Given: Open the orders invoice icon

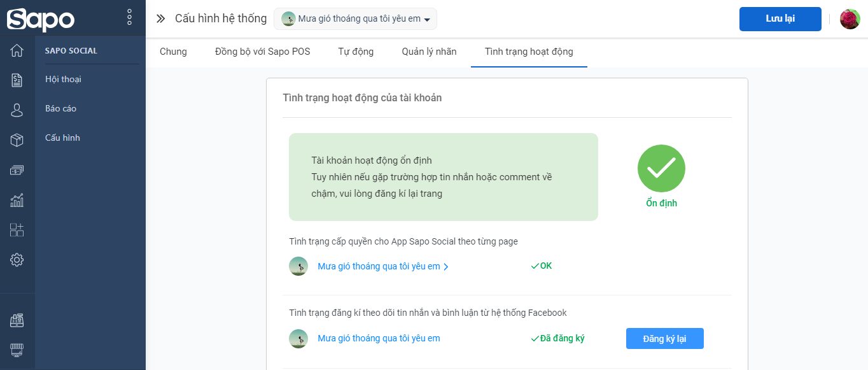Looking at the screenshot, I should coord(17,80).
